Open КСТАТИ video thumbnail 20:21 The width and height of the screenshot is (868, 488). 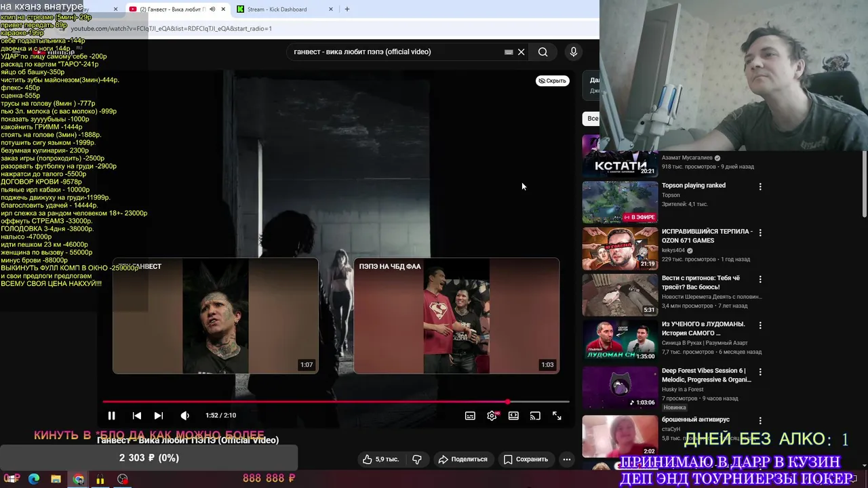620,156
